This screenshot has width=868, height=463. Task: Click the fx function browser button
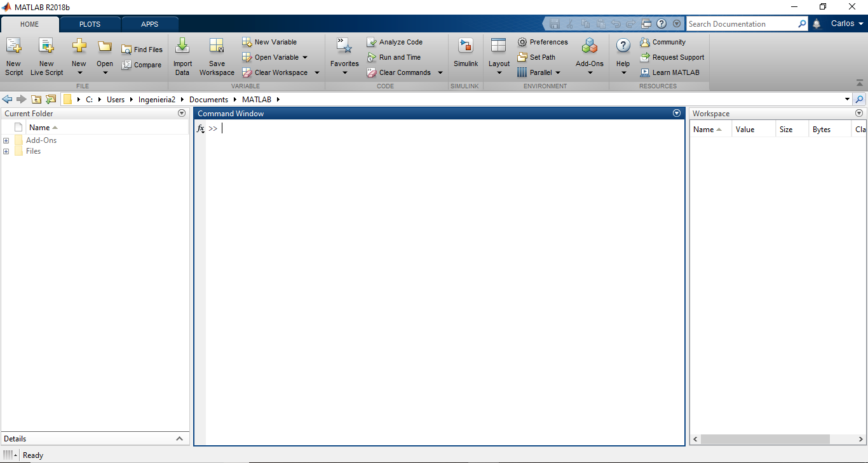coord(200,128)
